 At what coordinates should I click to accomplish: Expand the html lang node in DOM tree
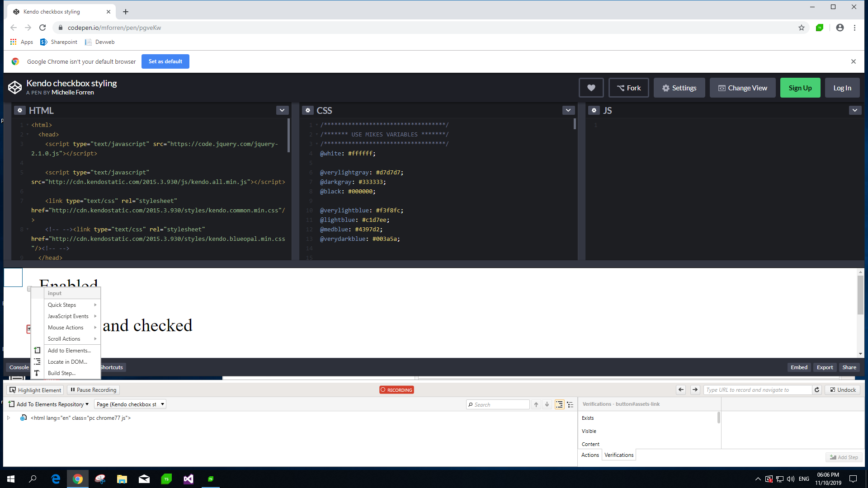pos(9,418)
